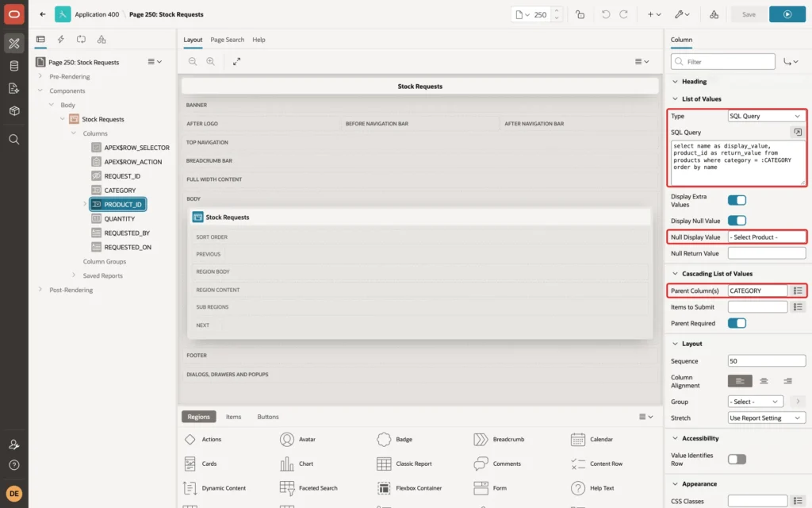The image size is (812, 508).
Task: Pick the Chart region in gallery
Action: (297, 464)
